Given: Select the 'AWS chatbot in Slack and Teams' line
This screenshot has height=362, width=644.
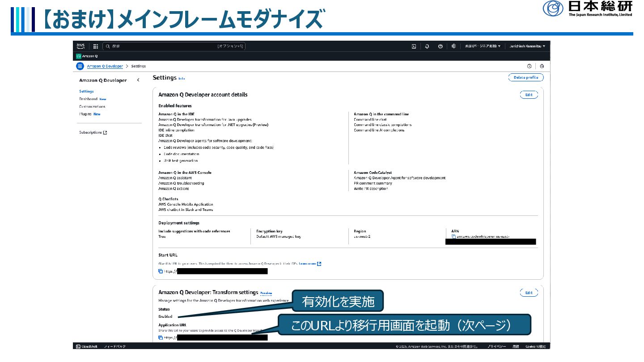Looking at the screenshot, I should [x=186, y=210].
